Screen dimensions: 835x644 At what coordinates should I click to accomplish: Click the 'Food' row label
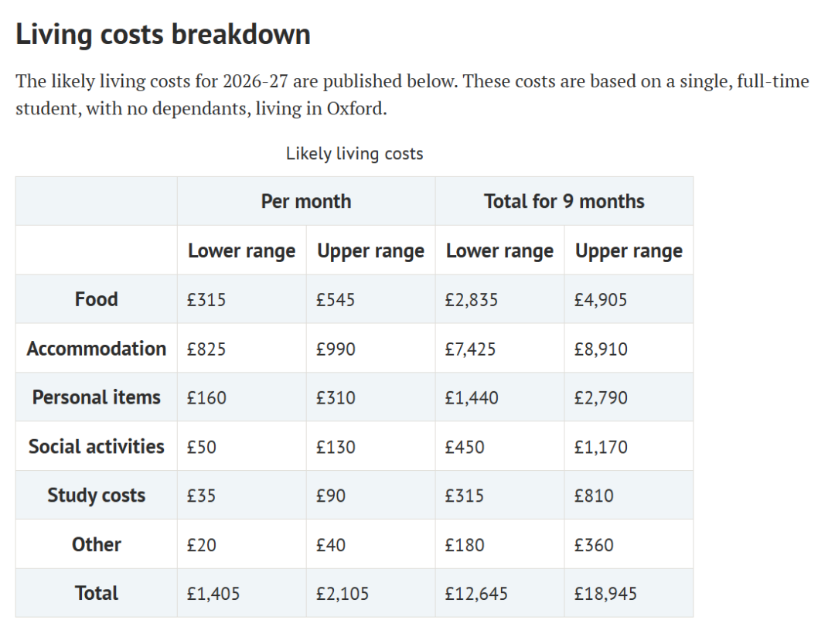[x=97, y=299]
